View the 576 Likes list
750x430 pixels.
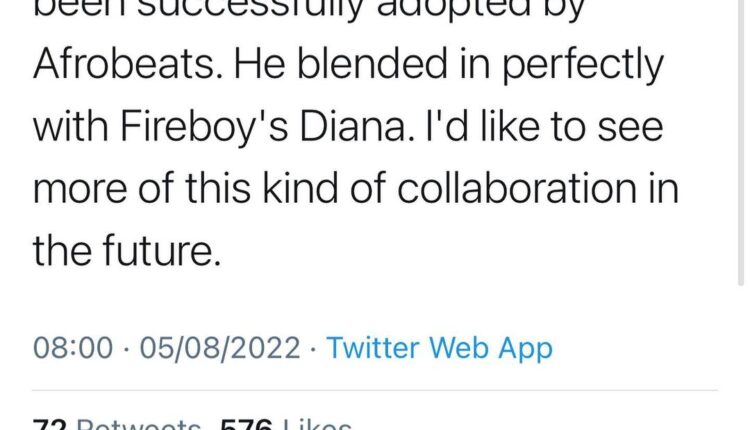click(295, 424)
